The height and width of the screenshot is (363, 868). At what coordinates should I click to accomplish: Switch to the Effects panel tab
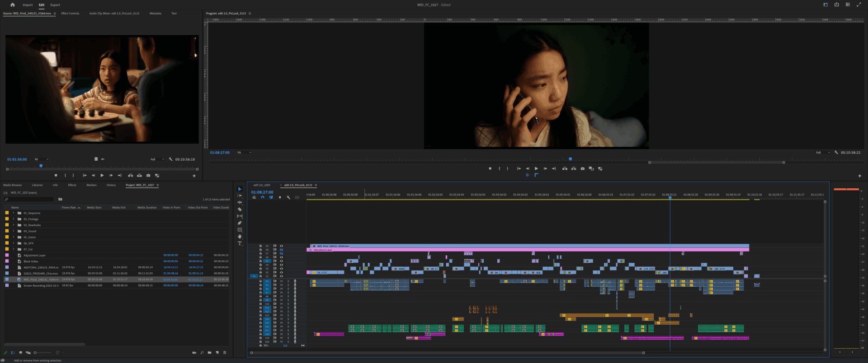[x=72, y=185]
